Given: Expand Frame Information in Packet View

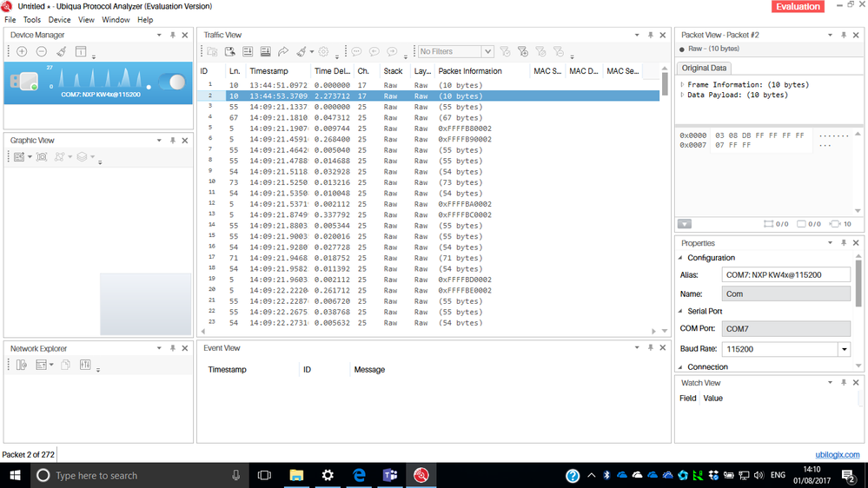Looking at the screenshot, I should tap(683, 84).
